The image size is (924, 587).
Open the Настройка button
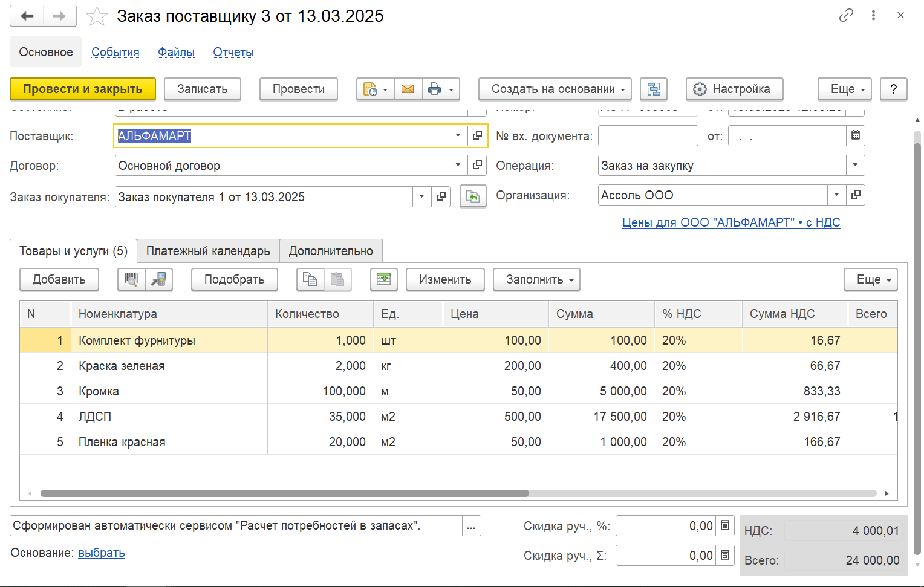(735, 89)
